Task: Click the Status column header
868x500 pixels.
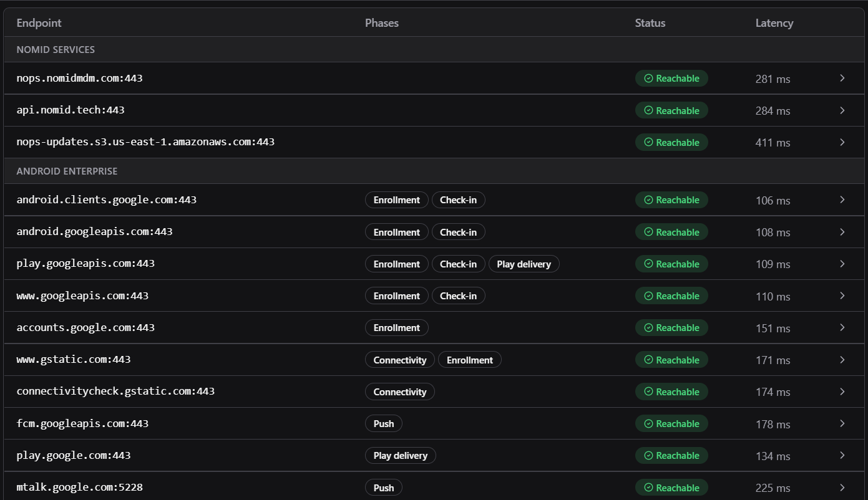Action: pyautogui.click(x=650, y=23)
